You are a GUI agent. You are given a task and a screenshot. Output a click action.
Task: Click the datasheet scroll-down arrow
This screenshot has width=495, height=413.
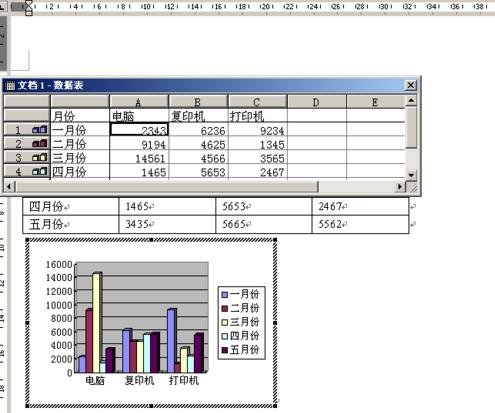(x=411, y=175)
